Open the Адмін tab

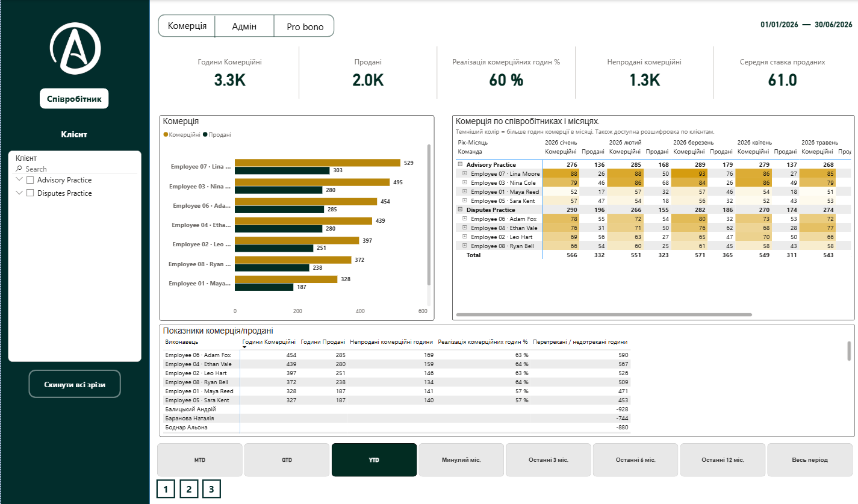244,26
